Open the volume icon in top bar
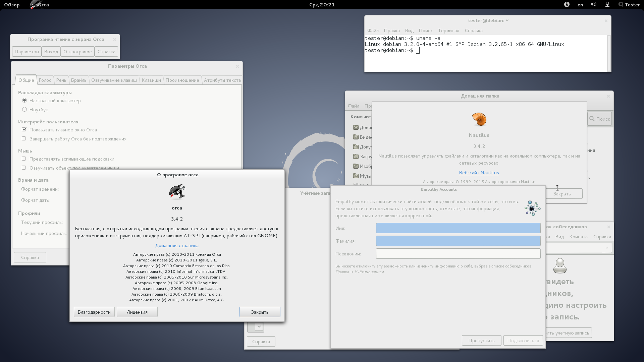The image size is (644, 362). click(x=593, y=5)
